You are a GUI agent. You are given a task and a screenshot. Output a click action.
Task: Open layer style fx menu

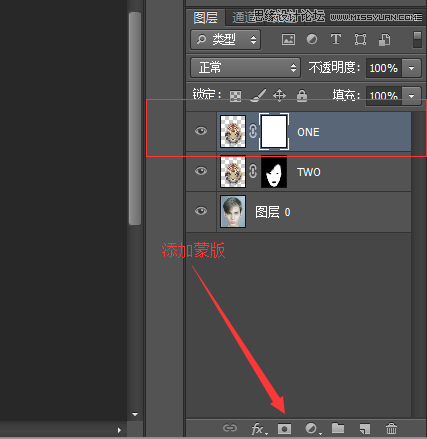click(x=259, y=429)
